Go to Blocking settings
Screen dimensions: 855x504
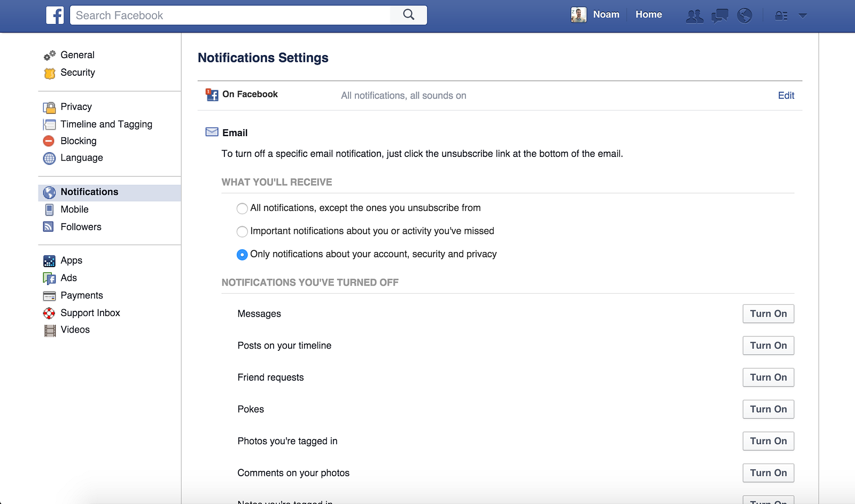[x=79, y=141]
